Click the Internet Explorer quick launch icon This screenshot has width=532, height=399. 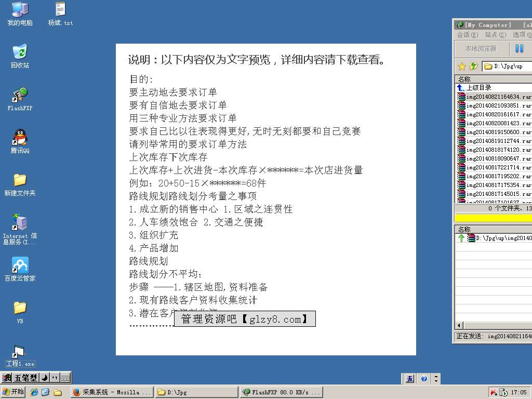(x=34, y=392)
